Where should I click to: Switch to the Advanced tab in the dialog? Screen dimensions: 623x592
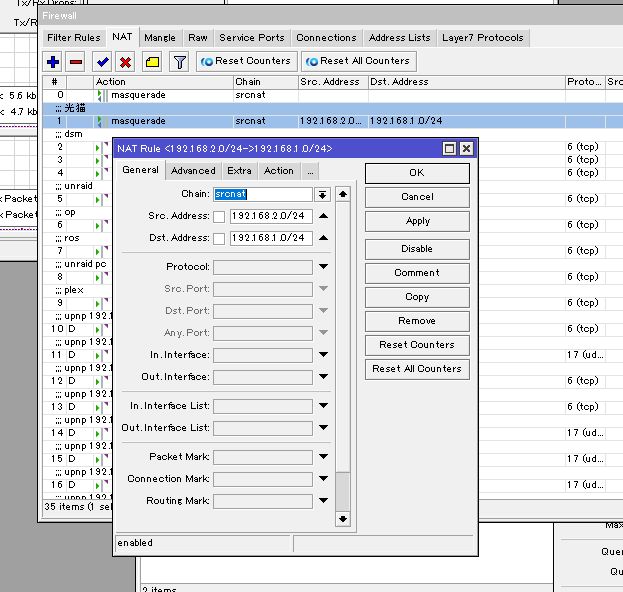193,171
